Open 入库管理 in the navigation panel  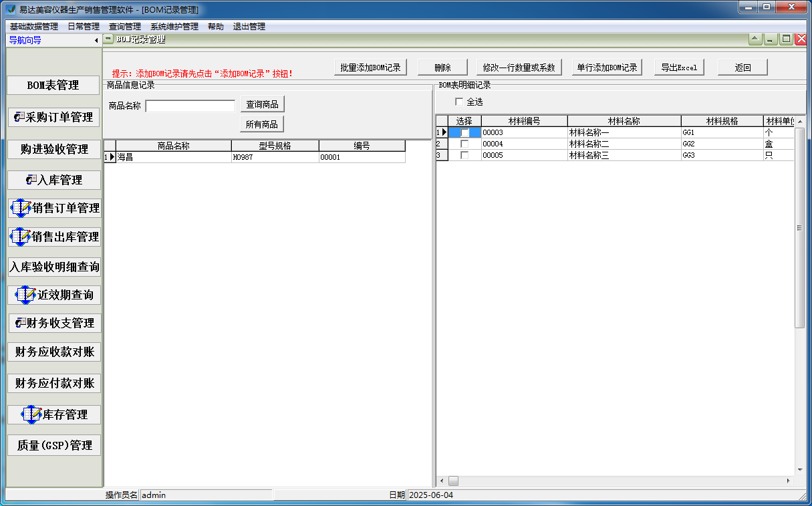tap(54, 179)
